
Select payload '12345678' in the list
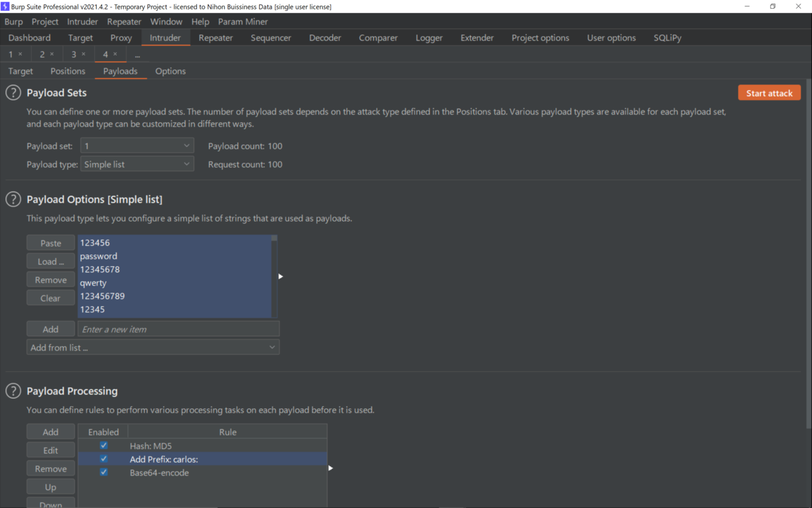(175, 270)
